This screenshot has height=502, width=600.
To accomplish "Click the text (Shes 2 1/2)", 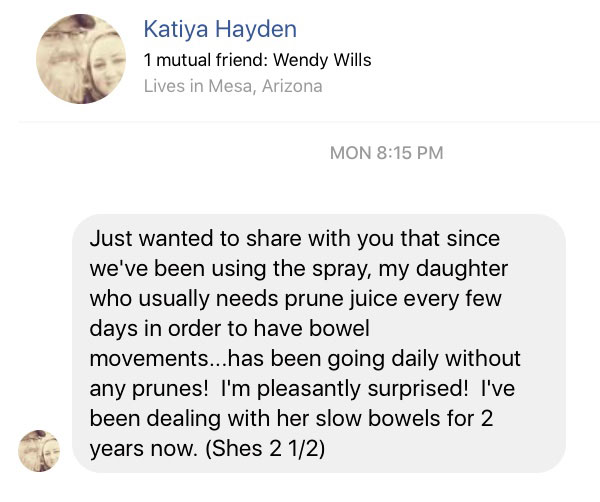I will [x=265, y=448].
